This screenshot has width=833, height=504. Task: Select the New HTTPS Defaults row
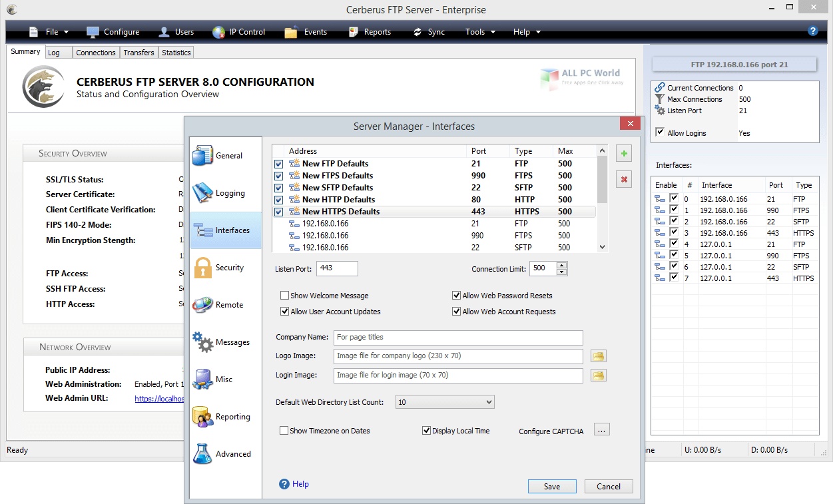pos(434,212)
